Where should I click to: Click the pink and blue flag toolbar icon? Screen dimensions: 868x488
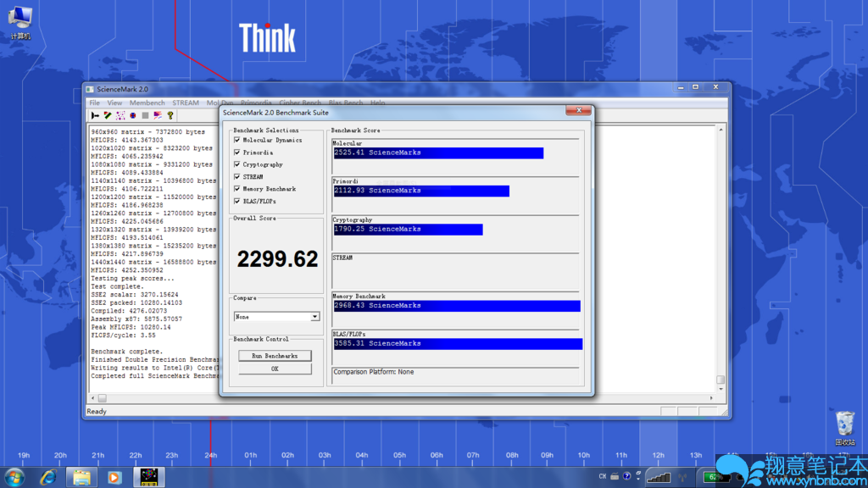point(158,115)
